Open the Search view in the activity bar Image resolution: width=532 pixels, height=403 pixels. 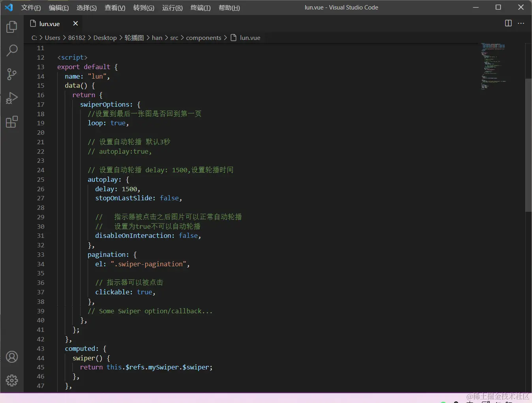click(x=12, y=50)
